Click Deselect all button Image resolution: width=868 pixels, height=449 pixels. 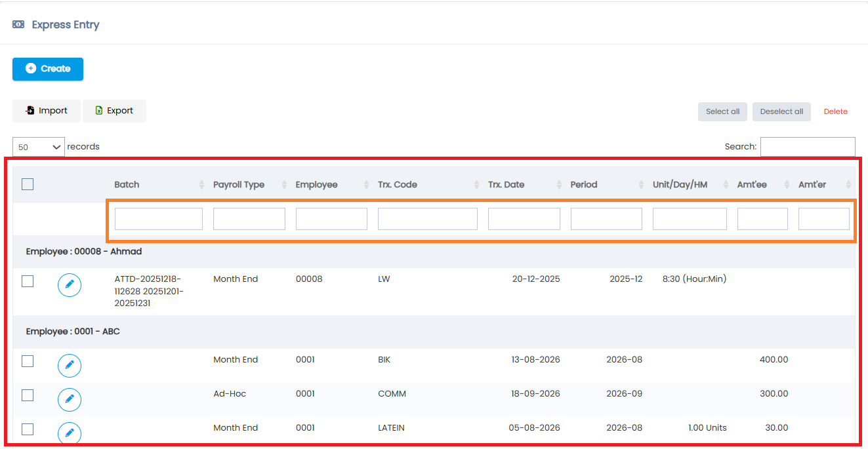click(x=781, y=111)
